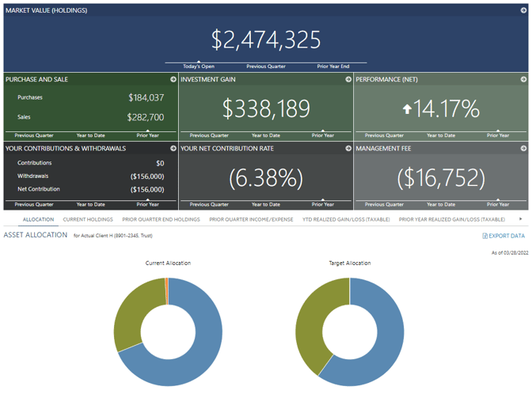
Task: Select Previous Quarter in Net Contribution Rate
Action: click(209, 204)
